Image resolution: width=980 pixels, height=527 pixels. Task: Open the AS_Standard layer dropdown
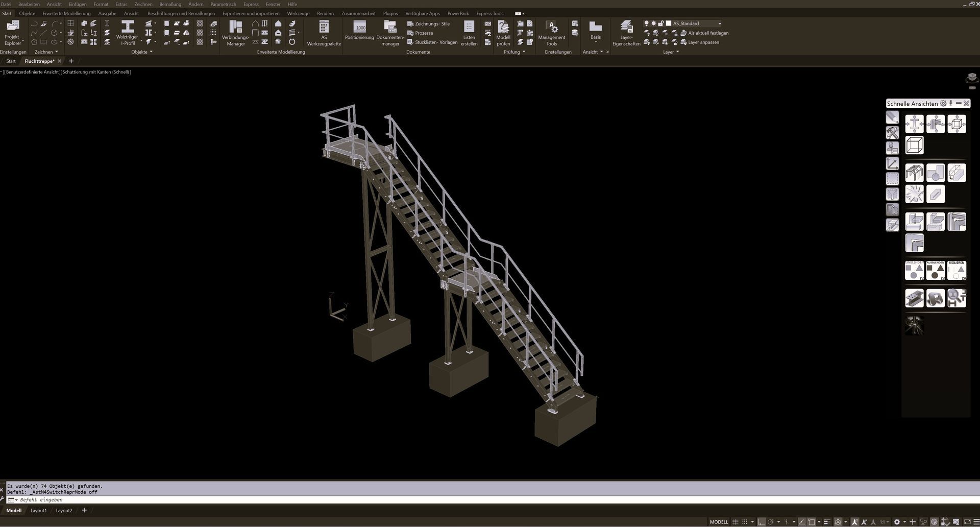point(719,23)
